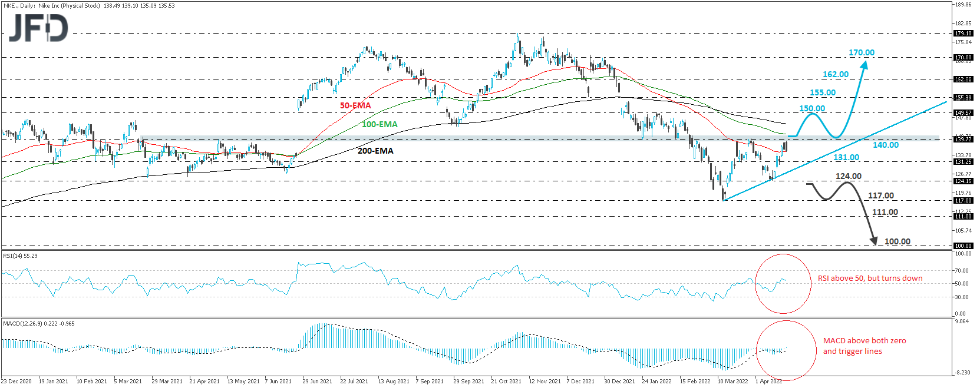Click the RSI(14) 55.29 indicator label
The image size is (980, 388).
[21, 256]
